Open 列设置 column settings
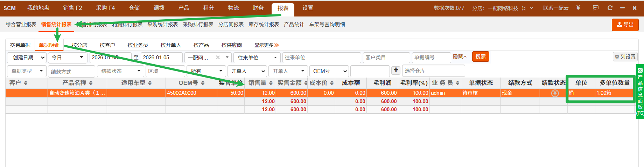The height and width of the screenshot is (167, 644). 625,57
